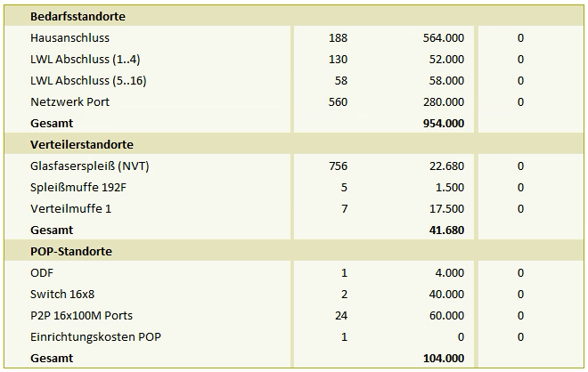Image resolution: width=588 pixels, height=372 pixels.
Task: Select the Spleißmuffe 192F row label
Action: point(78,187)
